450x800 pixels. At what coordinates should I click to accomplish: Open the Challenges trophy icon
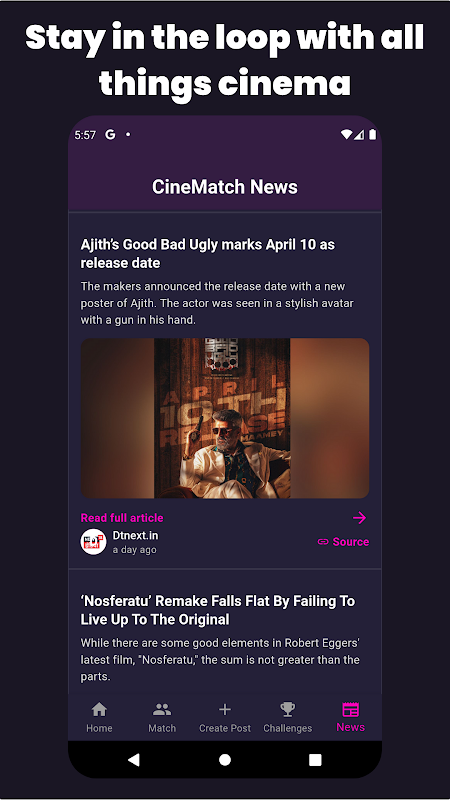(288, 709)
